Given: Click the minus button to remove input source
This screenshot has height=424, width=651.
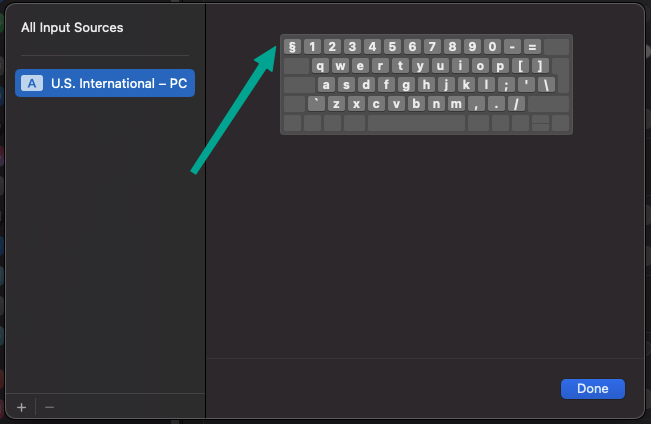Looking at the screenshot, I should pos(50,407).
